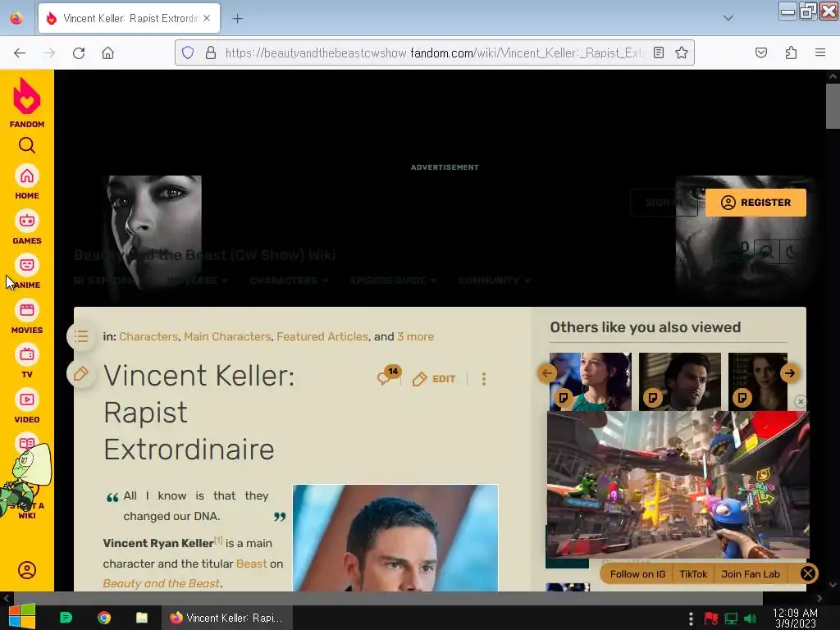Click the EDIT article button
Screen dimensions: 840x630
point(434,379)
